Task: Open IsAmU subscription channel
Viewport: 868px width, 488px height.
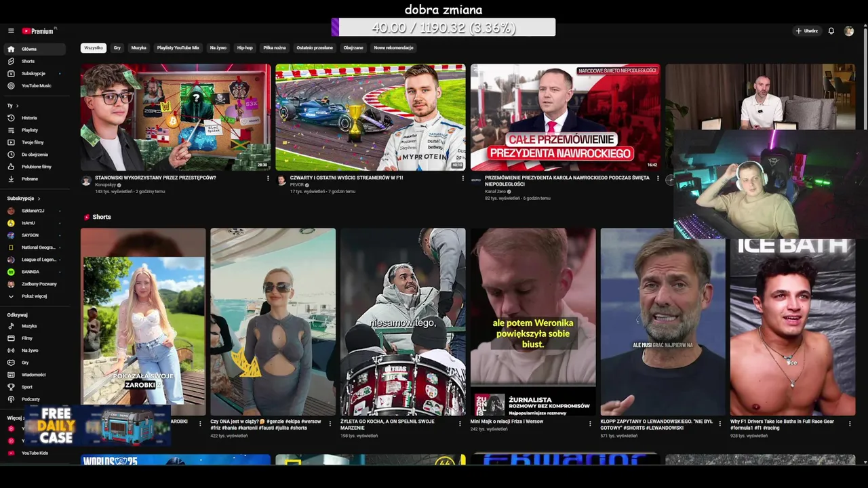Action: pos(34,223)
